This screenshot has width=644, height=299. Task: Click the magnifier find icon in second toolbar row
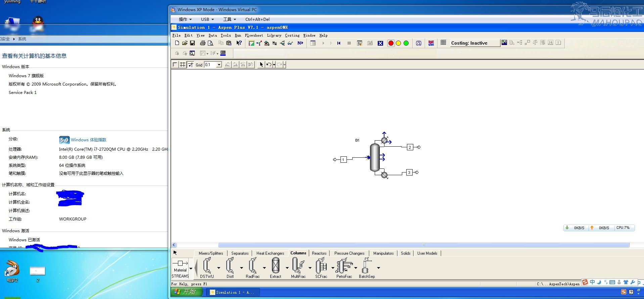click(192, 53)
